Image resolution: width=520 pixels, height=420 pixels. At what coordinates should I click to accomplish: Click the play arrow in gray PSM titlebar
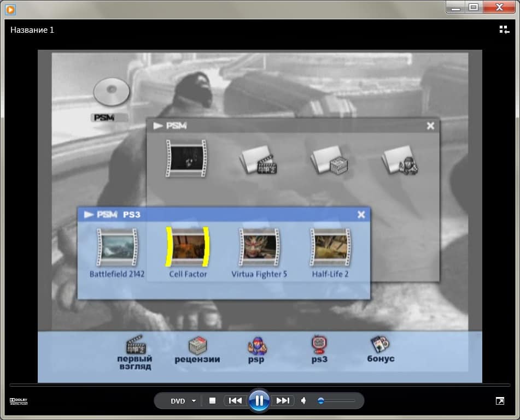pyautogui.click(x=158, y=126)
